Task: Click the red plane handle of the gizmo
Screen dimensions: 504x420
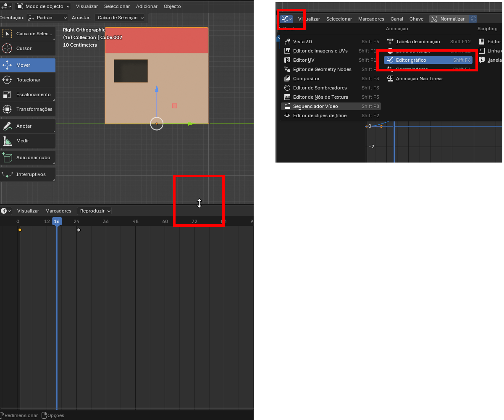Action: [175, 106]
